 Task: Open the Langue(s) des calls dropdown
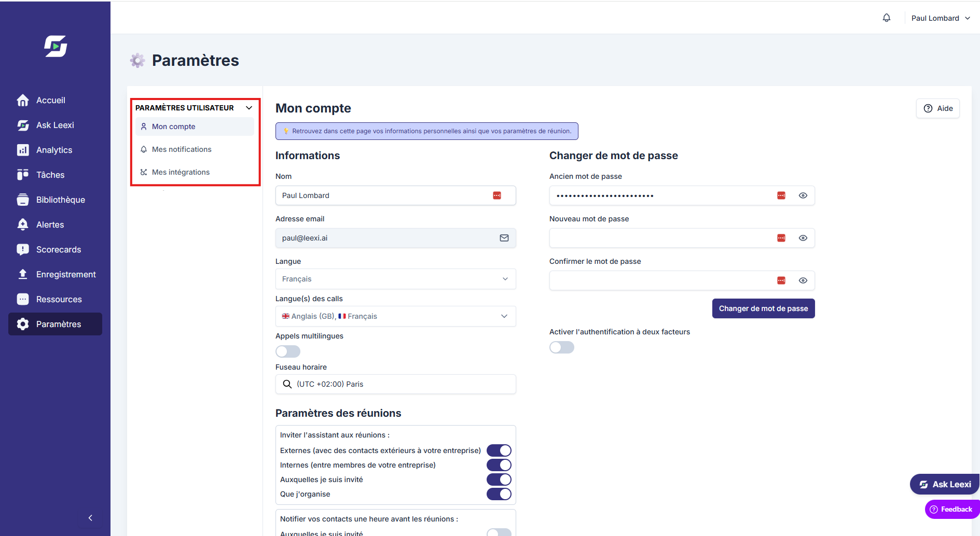click(396, 316)
